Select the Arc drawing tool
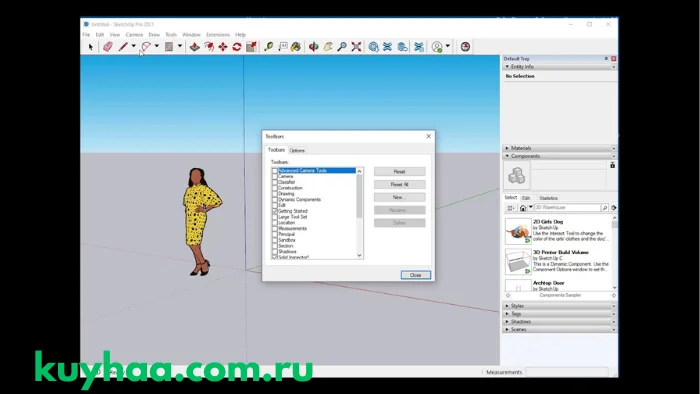700x394 pixels. click(146, 47)
